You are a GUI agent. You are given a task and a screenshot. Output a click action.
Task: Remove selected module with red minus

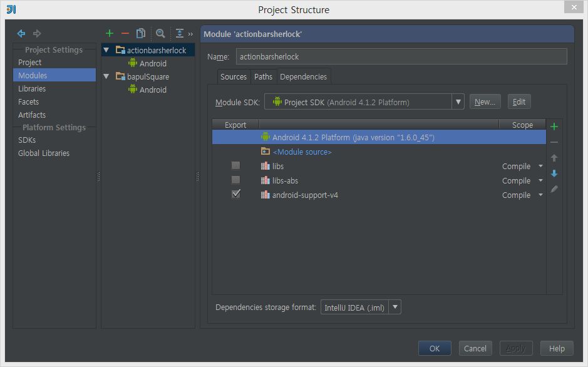(x=125, y=34)
